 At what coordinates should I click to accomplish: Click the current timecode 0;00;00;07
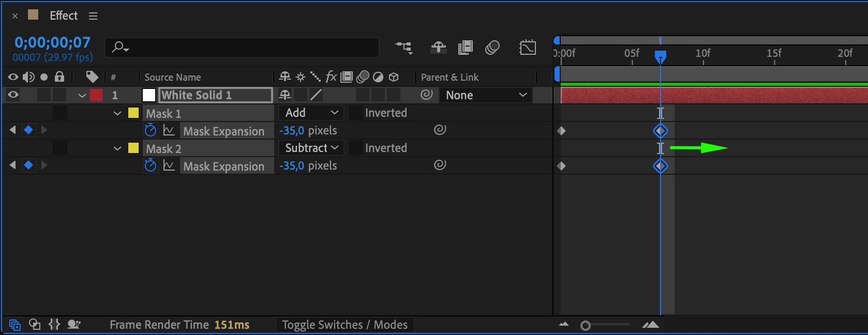click(52, 42)
